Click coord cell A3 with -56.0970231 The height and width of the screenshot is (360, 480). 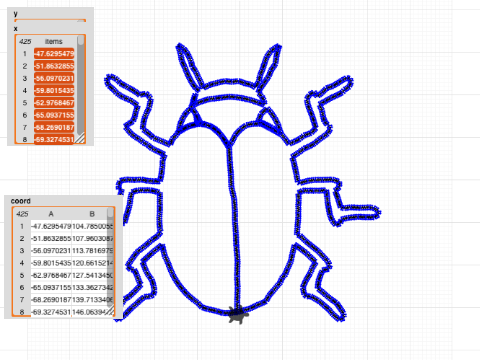pos(51,251)
